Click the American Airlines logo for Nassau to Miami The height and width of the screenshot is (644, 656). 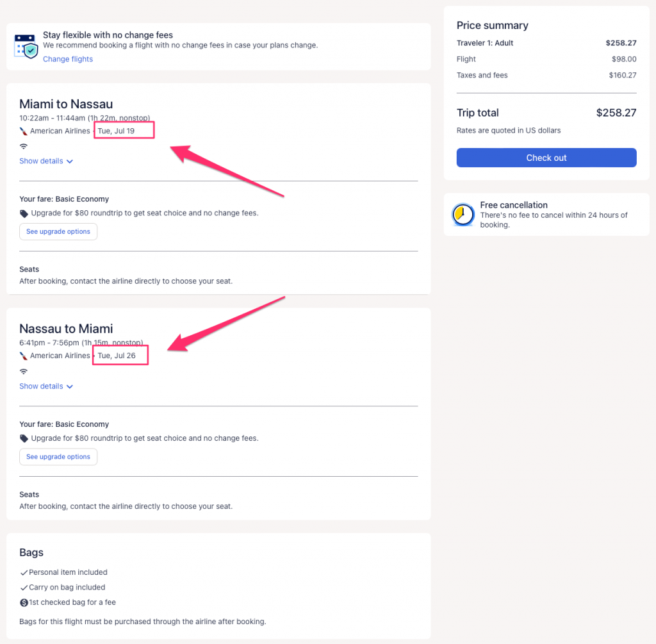tap(24, 356)
